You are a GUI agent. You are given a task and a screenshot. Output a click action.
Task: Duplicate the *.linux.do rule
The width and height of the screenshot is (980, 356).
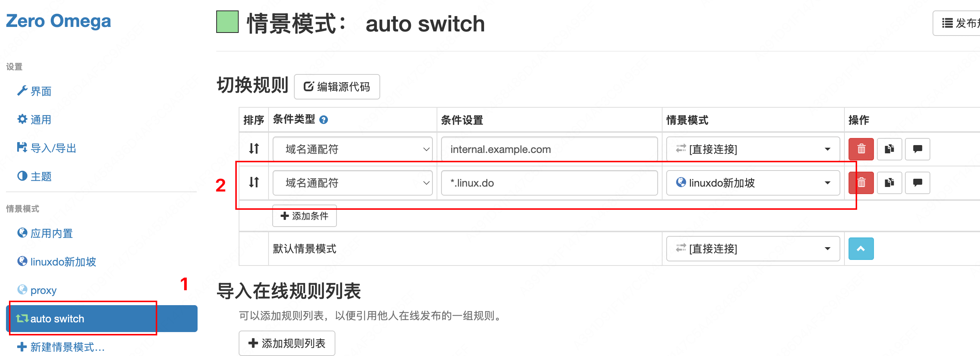[x=889, y=183]
